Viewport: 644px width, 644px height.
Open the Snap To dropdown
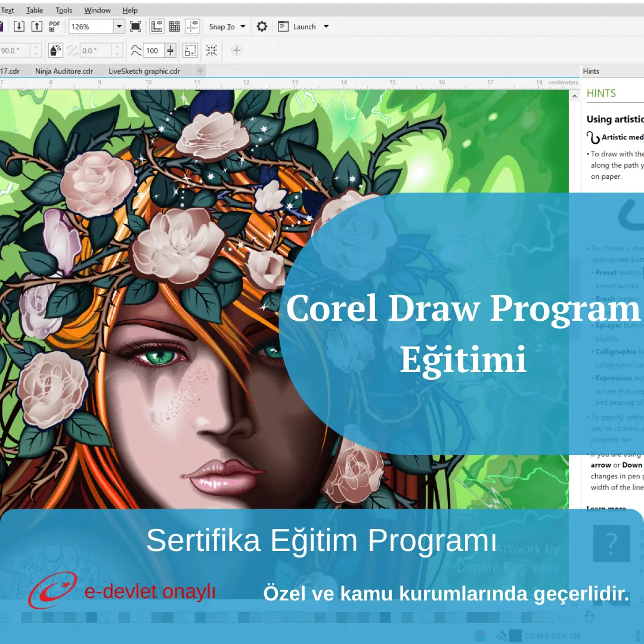pyautogui.click(x=227, y=27)
